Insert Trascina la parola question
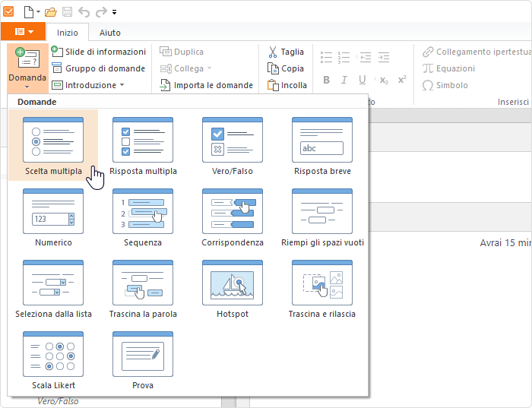This screenshot has width=532, height=408. click(x=143, y=288)
